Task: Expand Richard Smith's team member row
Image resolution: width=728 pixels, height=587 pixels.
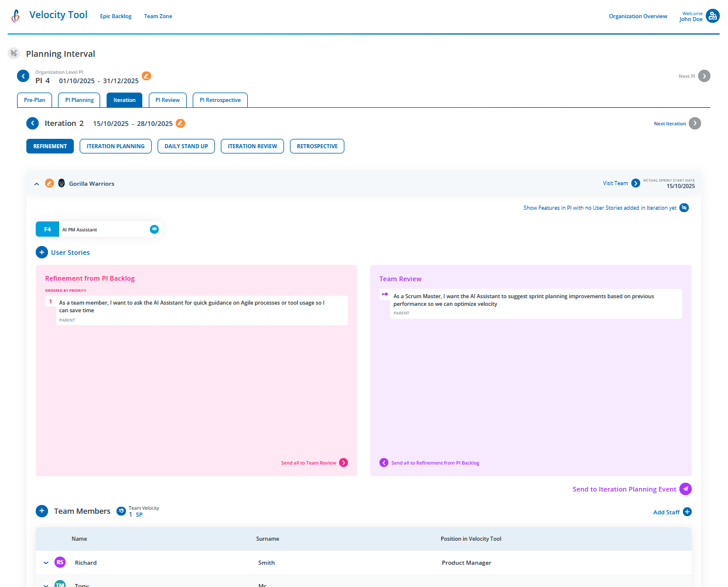Action: click(x=46, y=563)
